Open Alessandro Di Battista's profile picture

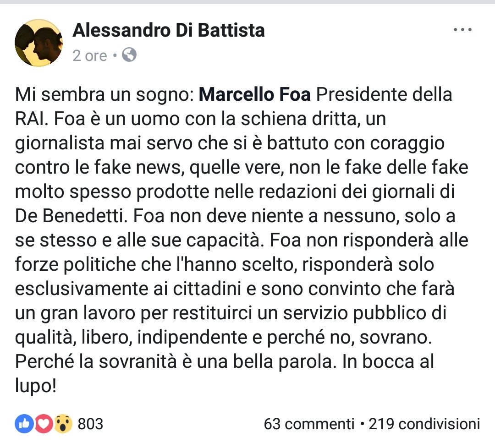point(38,43)
